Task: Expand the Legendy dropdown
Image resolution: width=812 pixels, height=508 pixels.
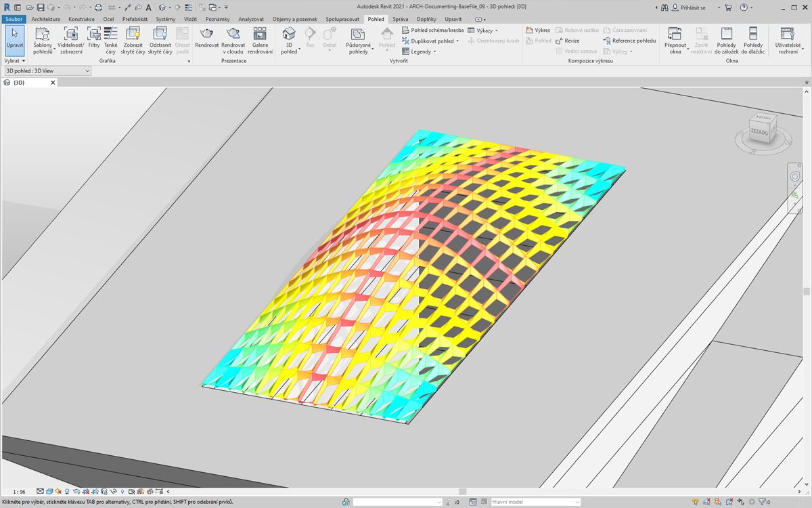Action: click(x=419, y=51)
